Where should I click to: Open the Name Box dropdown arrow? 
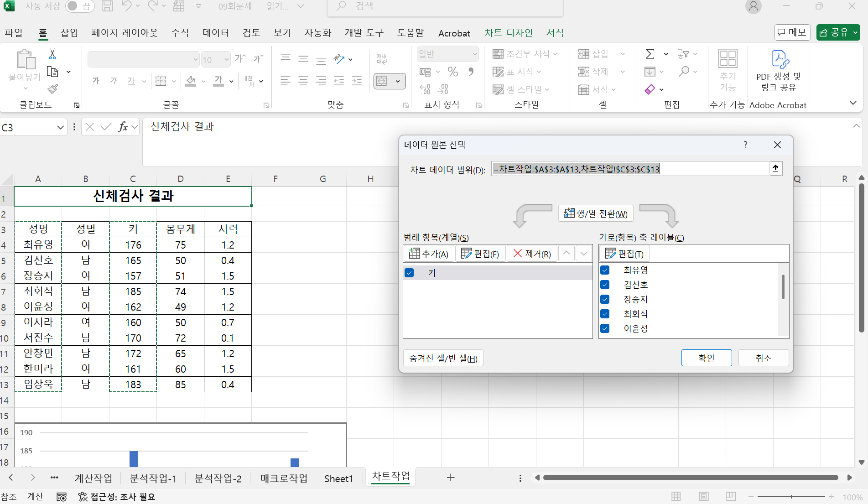point(60,128)
